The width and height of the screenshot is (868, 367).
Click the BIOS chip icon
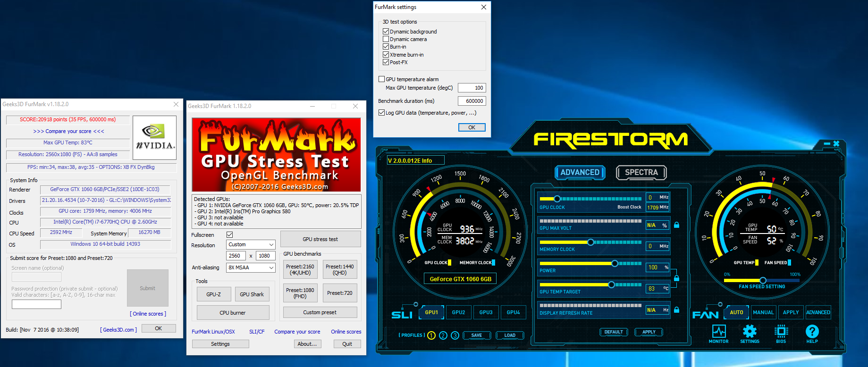[x=781, y=331]
